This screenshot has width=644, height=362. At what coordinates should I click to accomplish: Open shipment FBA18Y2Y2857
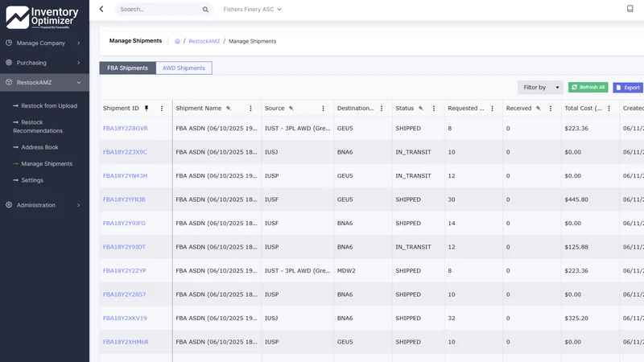124,294
